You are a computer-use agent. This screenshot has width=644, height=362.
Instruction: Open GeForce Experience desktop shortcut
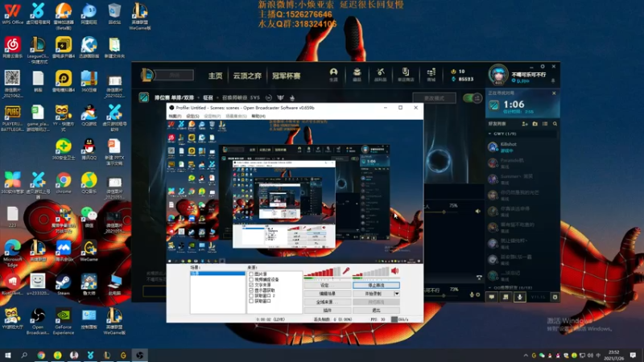(64, 321)
